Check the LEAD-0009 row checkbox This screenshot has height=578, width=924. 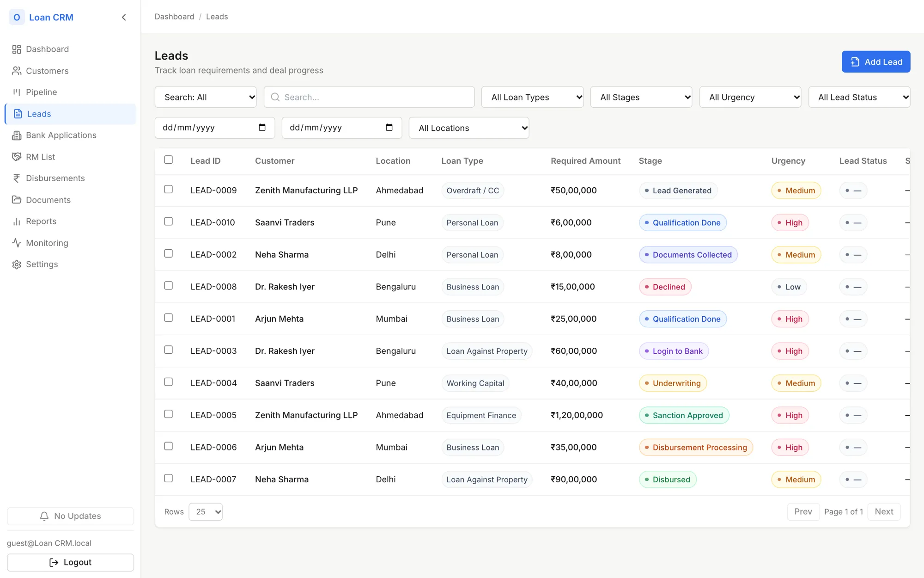tap(169, 189)
